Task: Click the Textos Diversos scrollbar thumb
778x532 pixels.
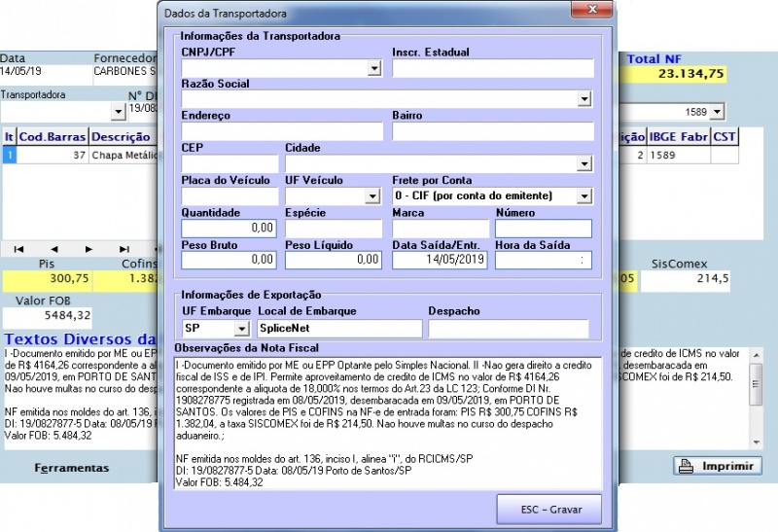Action: (757, 383)
